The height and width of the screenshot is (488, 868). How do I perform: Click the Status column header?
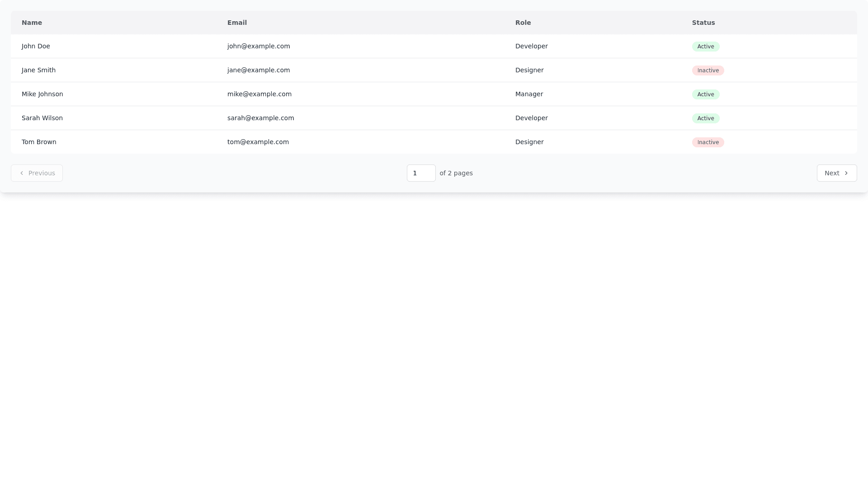[x=703, y=23]
